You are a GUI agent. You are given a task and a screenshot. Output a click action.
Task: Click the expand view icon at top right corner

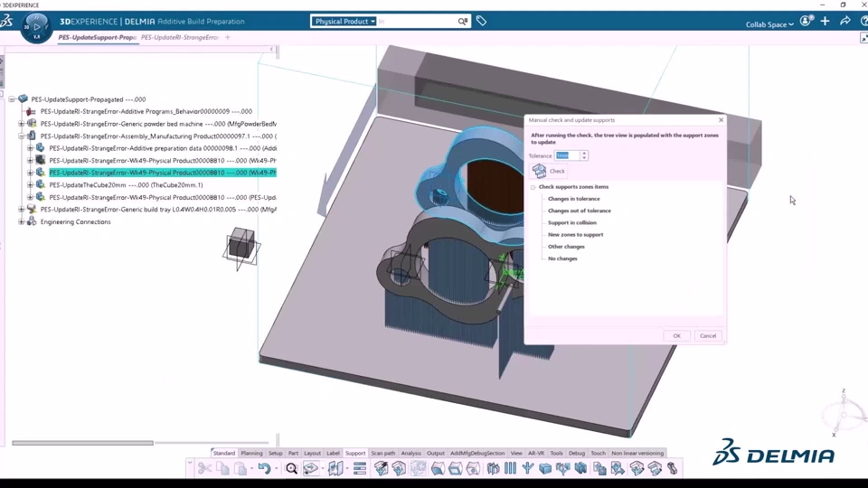pos(863,38)
